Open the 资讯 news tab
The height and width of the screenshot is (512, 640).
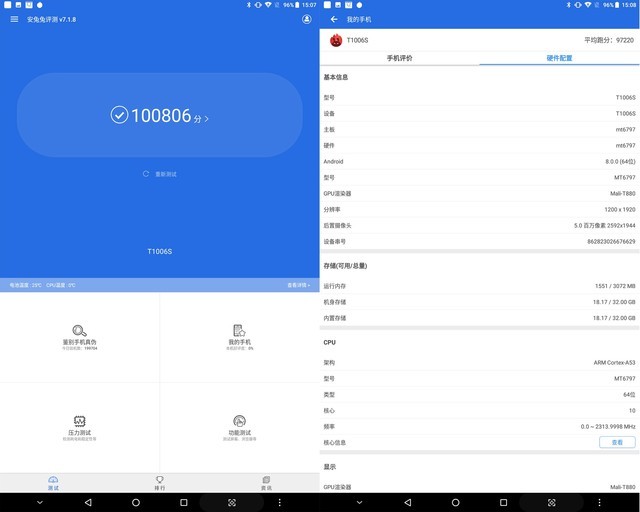[x=266, y=483]
